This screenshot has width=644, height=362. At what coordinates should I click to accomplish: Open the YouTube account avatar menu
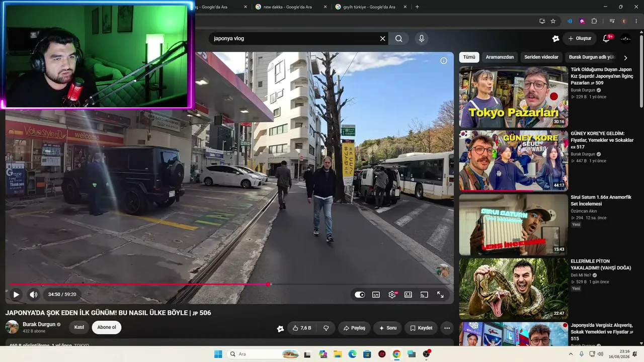click(626, 38)
